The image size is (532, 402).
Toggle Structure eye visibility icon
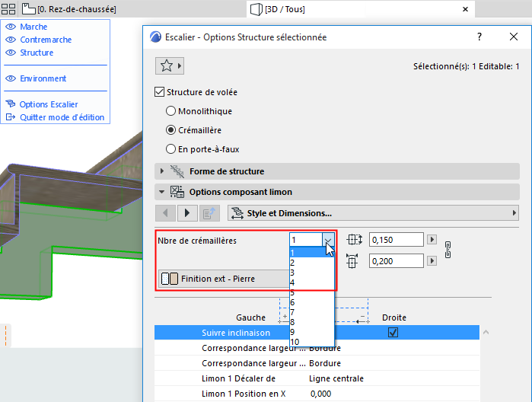[x=11, y=53]
